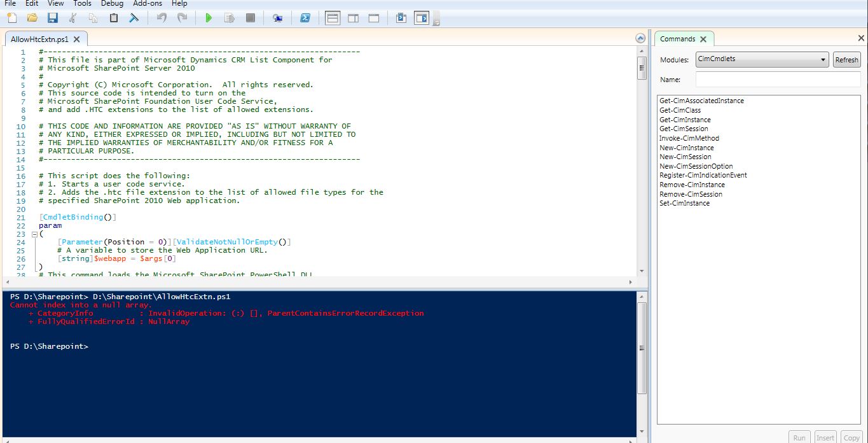Viewport: 868px width, 443px height.
Task: Click script pane horizontal scroll right arrow
Action: (x=630, y=282)
